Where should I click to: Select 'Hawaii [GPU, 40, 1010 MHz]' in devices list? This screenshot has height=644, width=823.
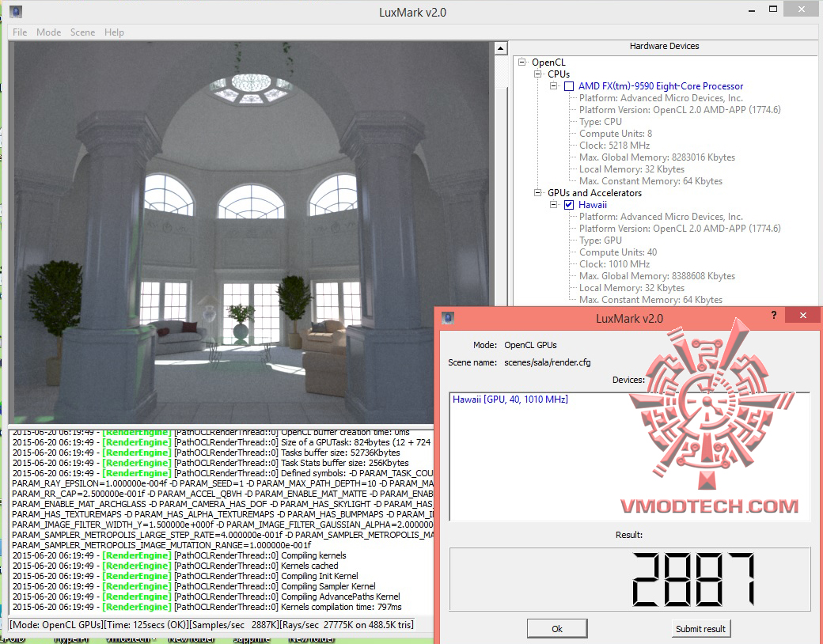tap(510, 400)
